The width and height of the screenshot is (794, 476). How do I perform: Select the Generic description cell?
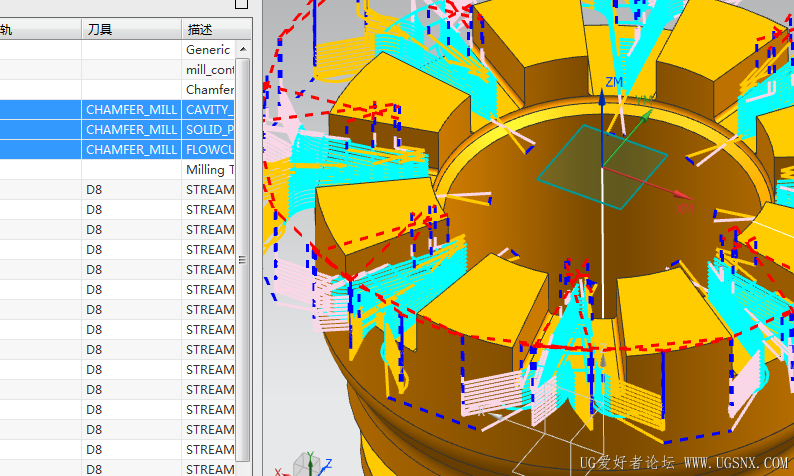click(x=208, y=50)
